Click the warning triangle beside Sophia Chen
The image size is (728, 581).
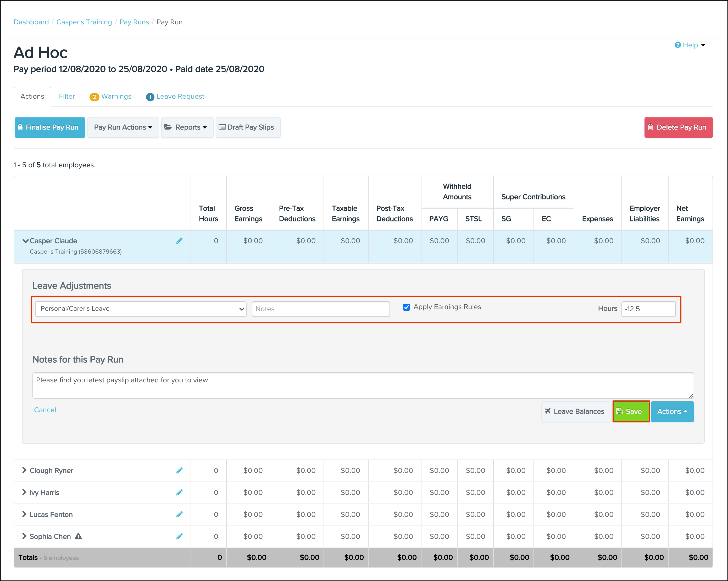78,536
